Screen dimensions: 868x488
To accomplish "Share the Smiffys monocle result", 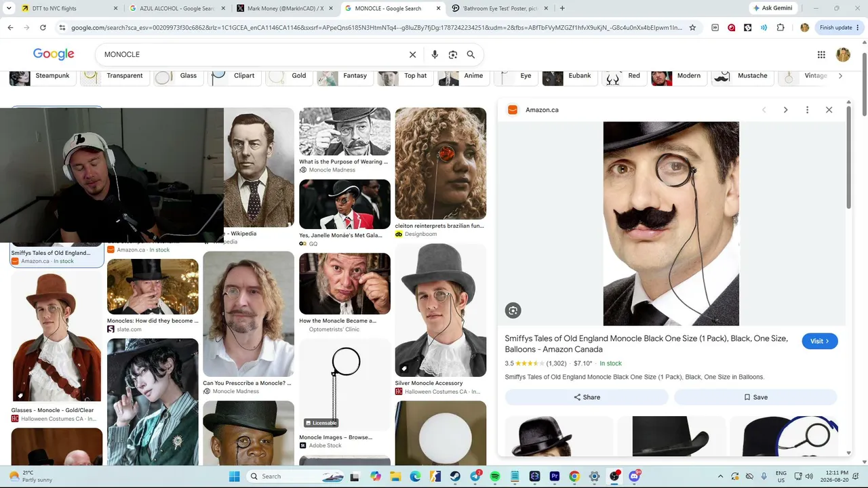I will coord(587,397).
